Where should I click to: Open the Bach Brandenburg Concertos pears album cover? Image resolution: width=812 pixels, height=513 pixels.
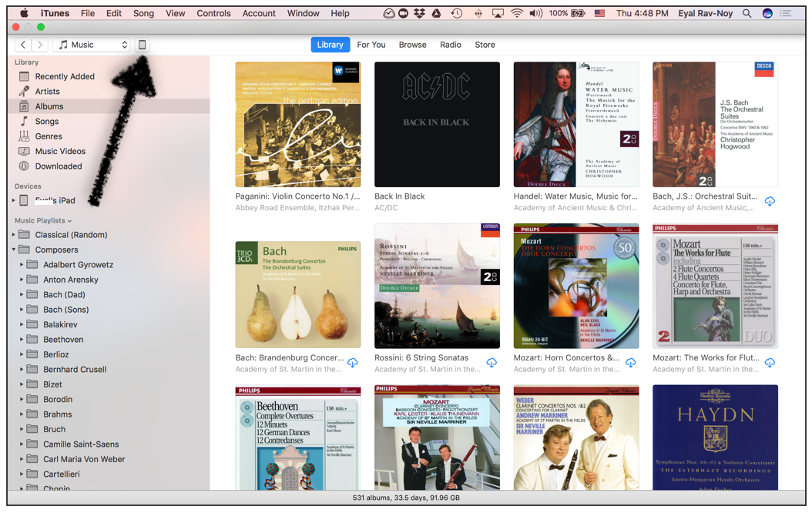pos(298,294)
